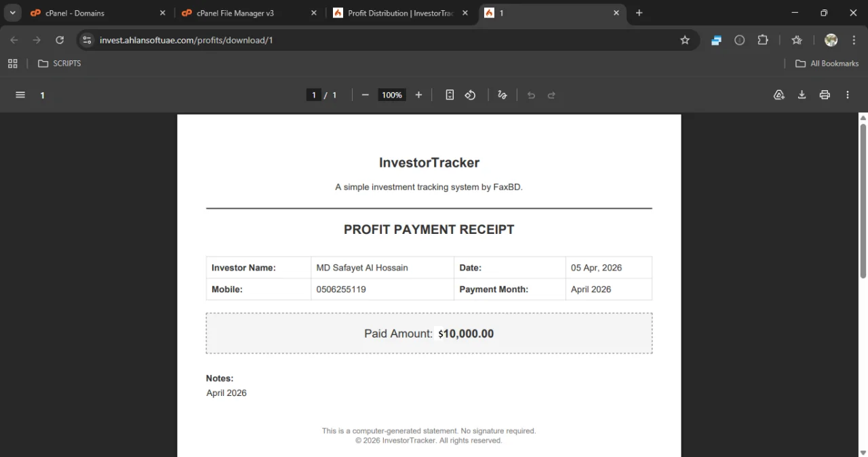Screen dimensions: 868x457
Task: Open the PDF sidebar menu icon
Action: (20, 95)
